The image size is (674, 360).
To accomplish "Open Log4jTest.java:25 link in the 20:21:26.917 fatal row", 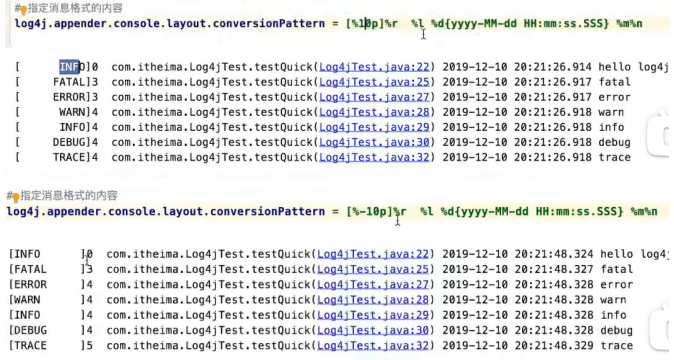I will (374, 82).
